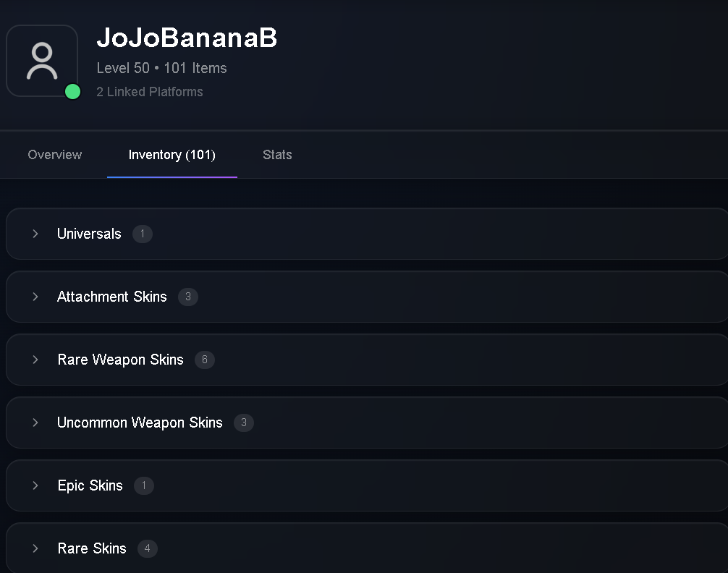Screen dimensions: 728x573
Task: Open the Rare Weapon Skins category row
Action: (x=367, y=360)
